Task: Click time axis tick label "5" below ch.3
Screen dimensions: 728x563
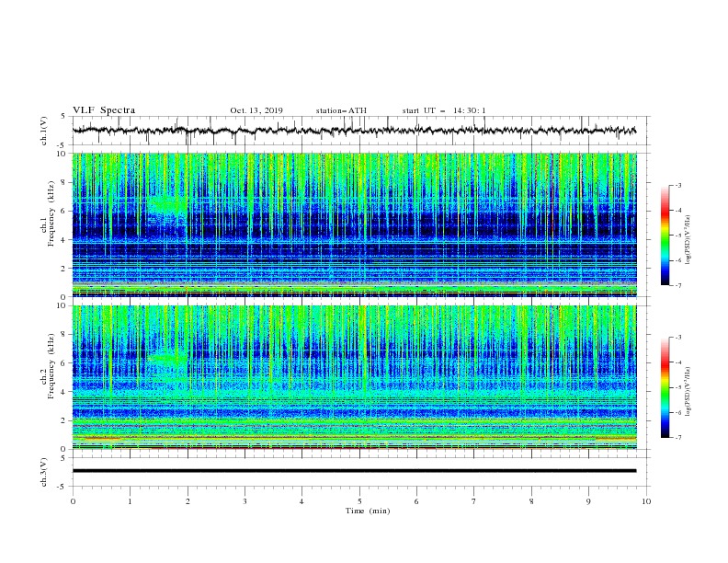Action: click(x=359, y=501)
